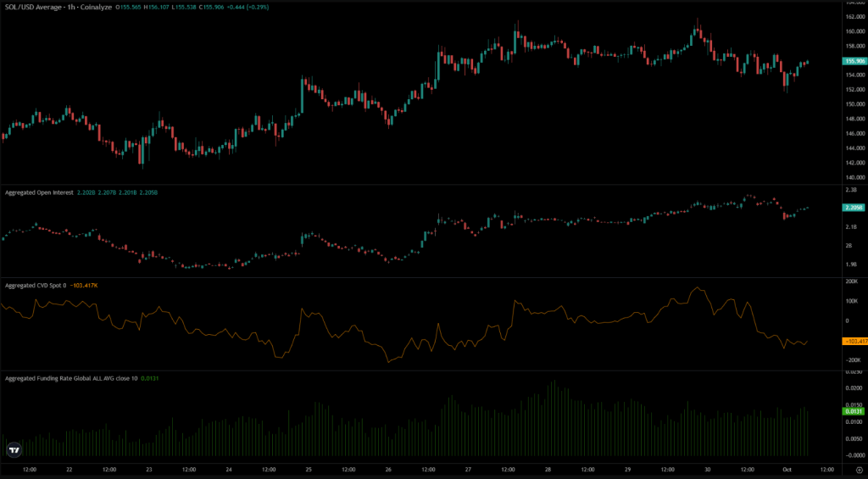This screenshot has width=868, height=479.
Task: Select the SOL/USD Average 1h Coinalyze title
Action: [x=57, y=8]
